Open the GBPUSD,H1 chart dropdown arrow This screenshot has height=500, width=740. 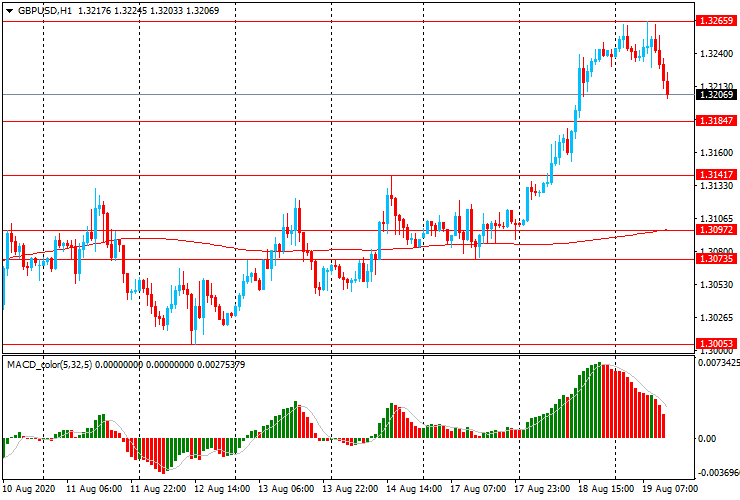(x=9, y=11)
